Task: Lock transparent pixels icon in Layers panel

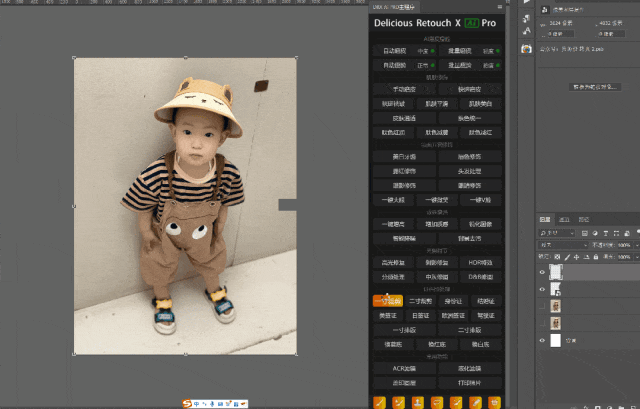Action: tap(557, 257)
